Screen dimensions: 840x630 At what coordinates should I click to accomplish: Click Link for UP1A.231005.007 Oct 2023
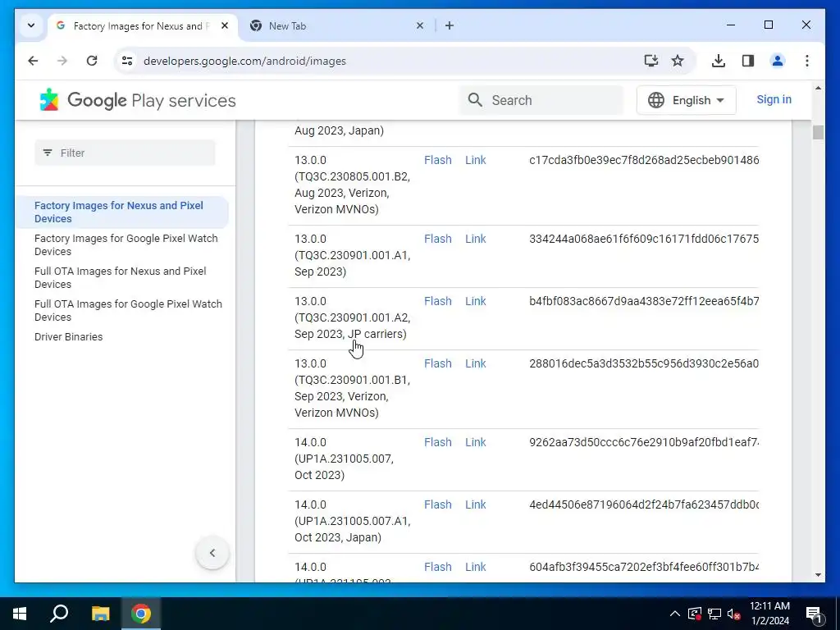click(x=475, y=442)
